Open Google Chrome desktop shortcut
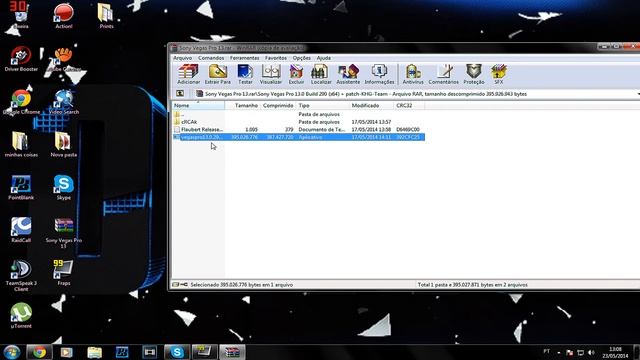This screenshot has height=360, width=640. tap(21, 102)
